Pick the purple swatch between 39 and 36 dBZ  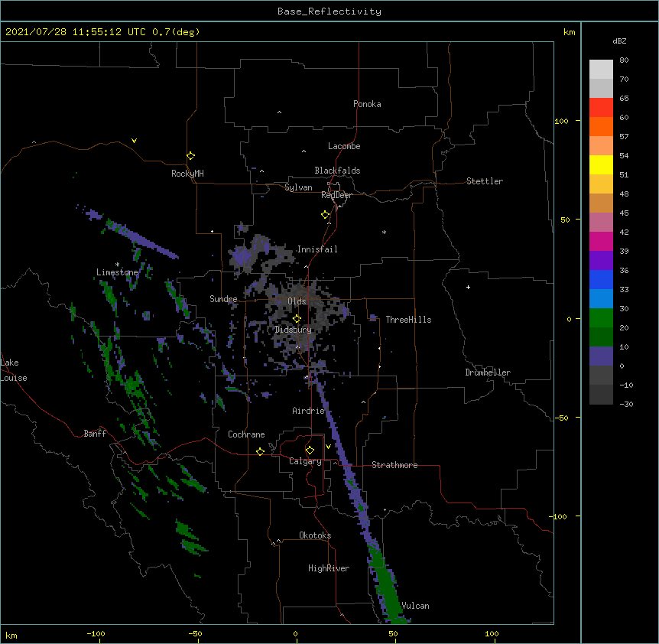(601, 261)
